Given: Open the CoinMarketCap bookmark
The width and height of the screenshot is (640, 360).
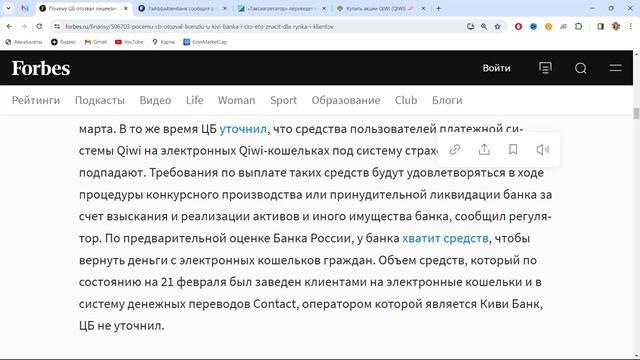Looking at the screenshot, I should 205,42.
